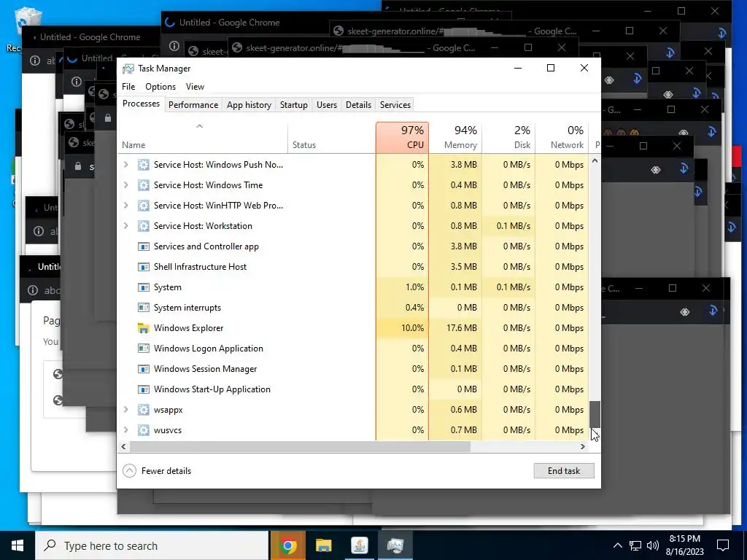
Task: Click the Shell Infrastructure Host icon
Action: pyautogui.click(x=144, y=267)
